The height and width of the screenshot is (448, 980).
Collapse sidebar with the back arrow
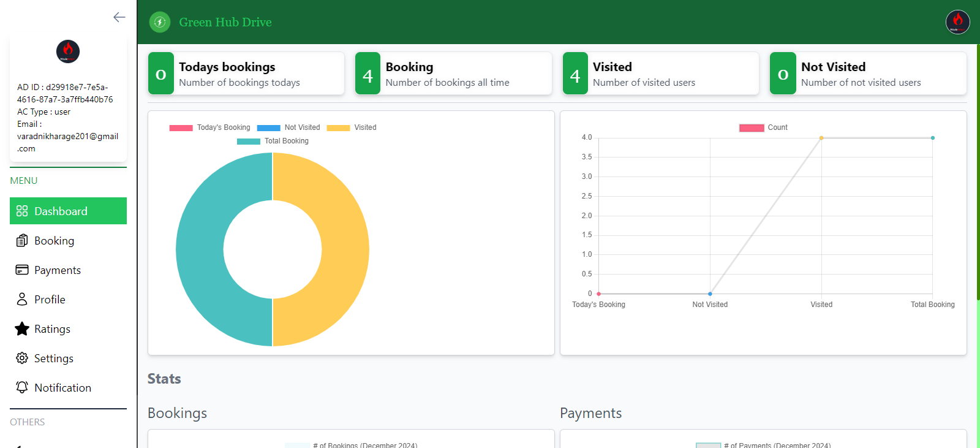tap(119, 17)
